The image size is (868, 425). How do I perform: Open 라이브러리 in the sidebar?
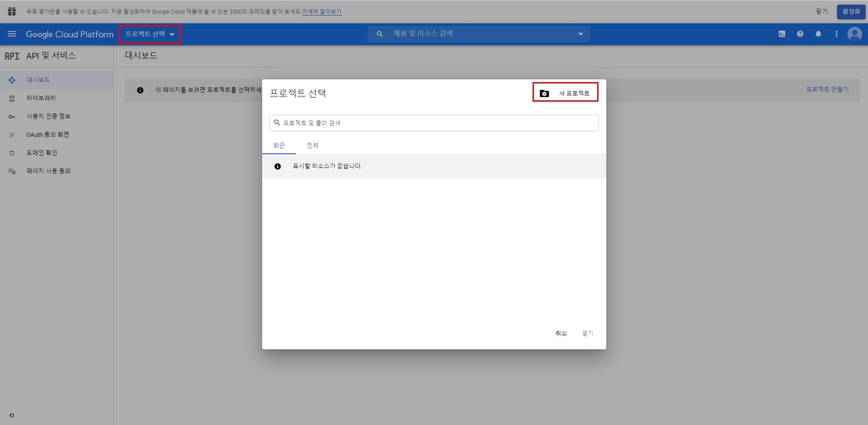tap(57, 98)
